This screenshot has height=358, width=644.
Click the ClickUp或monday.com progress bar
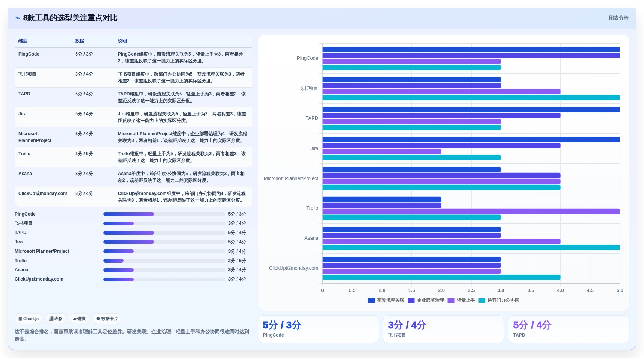164,279
